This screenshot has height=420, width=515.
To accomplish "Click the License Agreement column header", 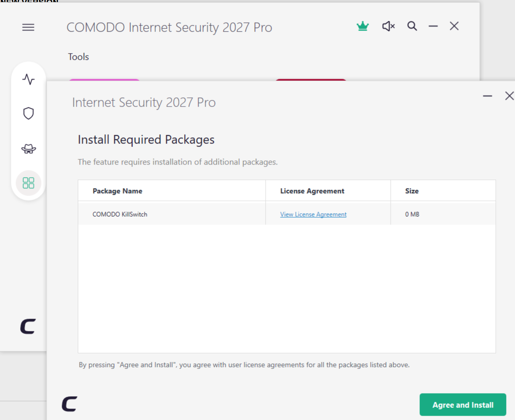I will (x=312, y=191).
